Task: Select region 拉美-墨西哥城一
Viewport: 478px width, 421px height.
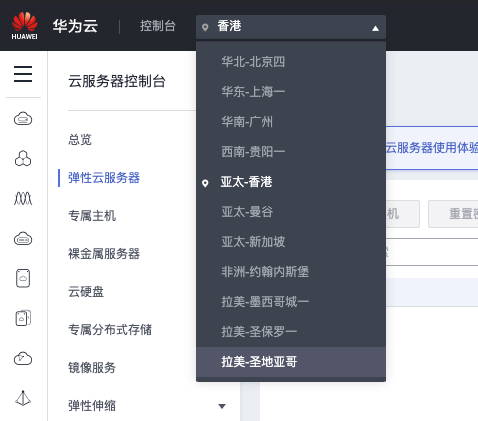Action: tap(291, 302)
